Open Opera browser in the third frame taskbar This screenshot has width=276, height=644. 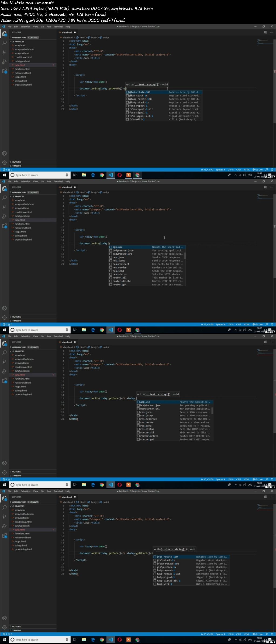click(120, 485)
